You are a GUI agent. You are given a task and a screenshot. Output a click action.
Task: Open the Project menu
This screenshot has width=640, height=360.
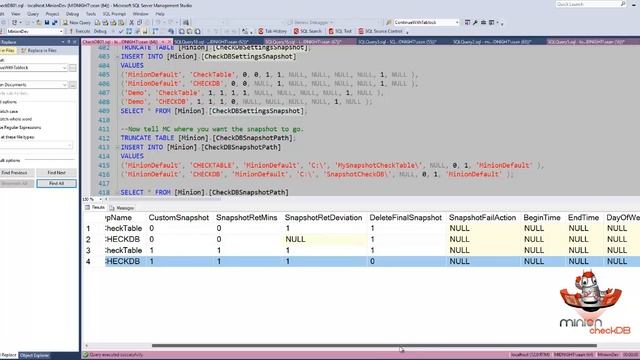point(52,13)
